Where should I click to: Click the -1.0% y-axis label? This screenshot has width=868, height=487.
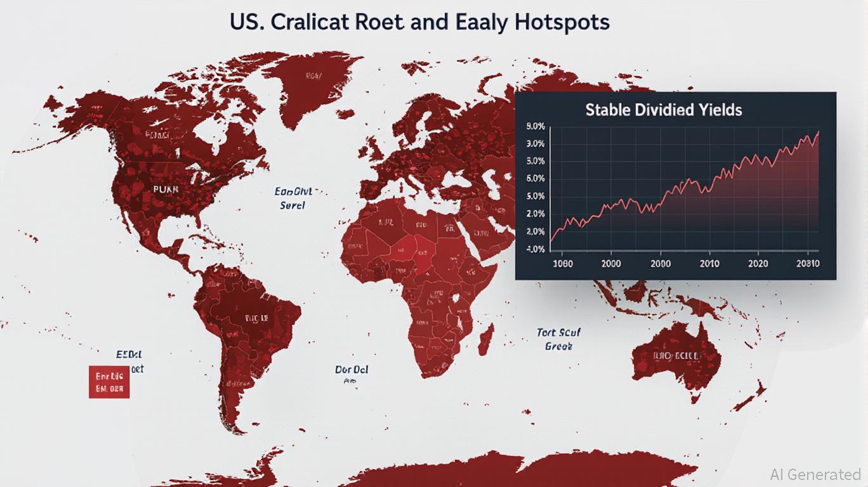point(536,249)
